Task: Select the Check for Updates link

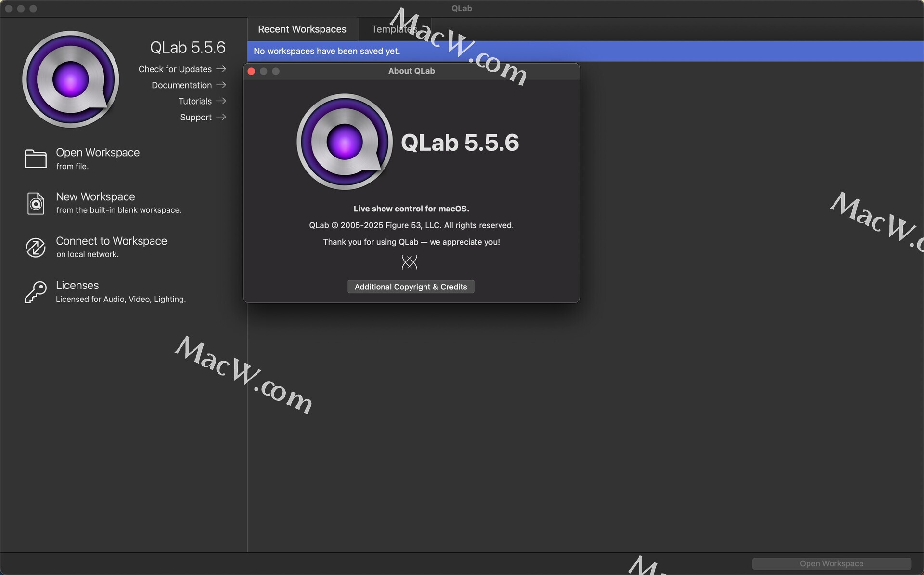Action: tap(175, 69)
